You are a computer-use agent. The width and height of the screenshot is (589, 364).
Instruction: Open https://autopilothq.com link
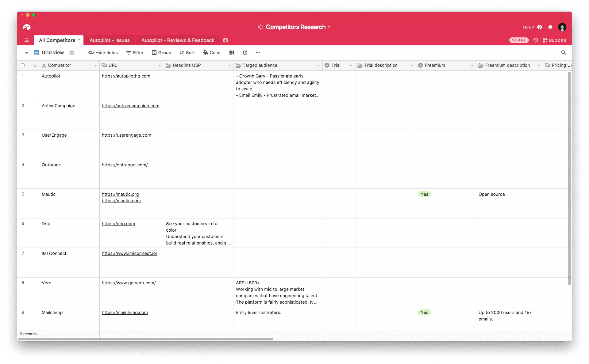pos(126,76)
